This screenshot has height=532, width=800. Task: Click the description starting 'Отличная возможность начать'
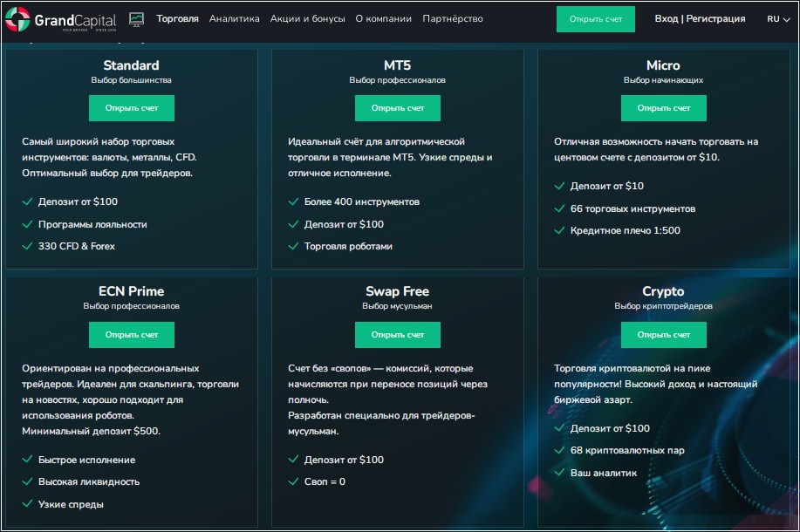(x=656, y=149)
